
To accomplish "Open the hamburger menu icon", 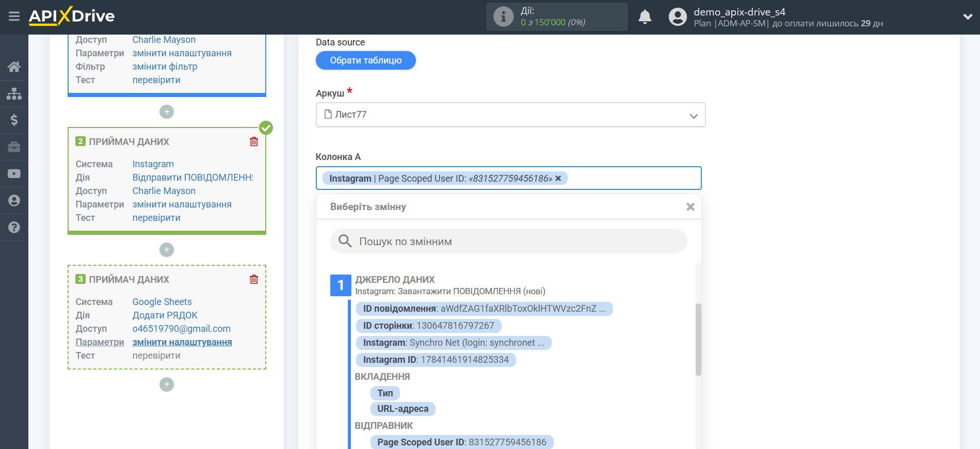I will pos(14,17).
